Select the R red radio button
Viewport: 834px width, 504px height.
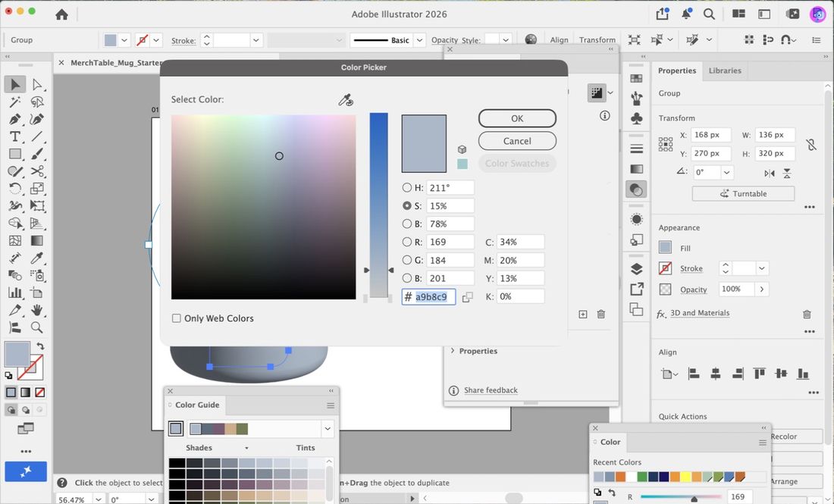pos(407,242)
